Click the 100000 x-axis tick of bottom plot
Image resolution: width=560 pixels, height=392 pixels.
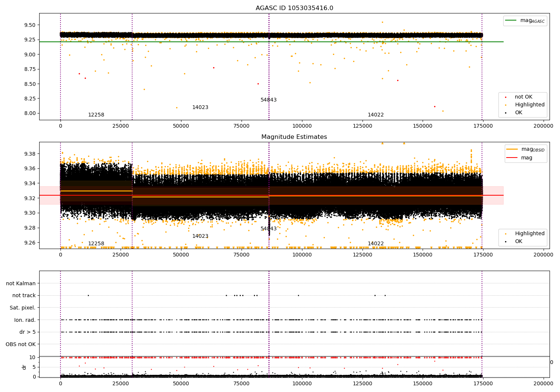tap(302, 383)
